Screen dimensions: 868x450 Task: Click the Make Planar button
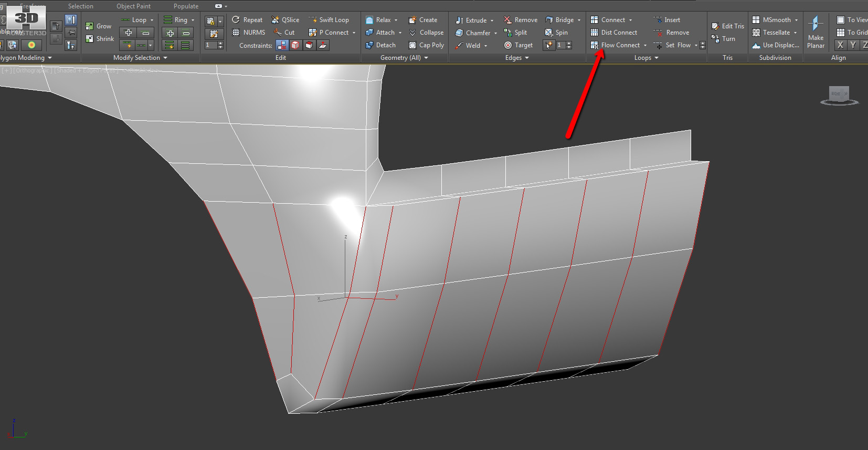coord(816,33)
